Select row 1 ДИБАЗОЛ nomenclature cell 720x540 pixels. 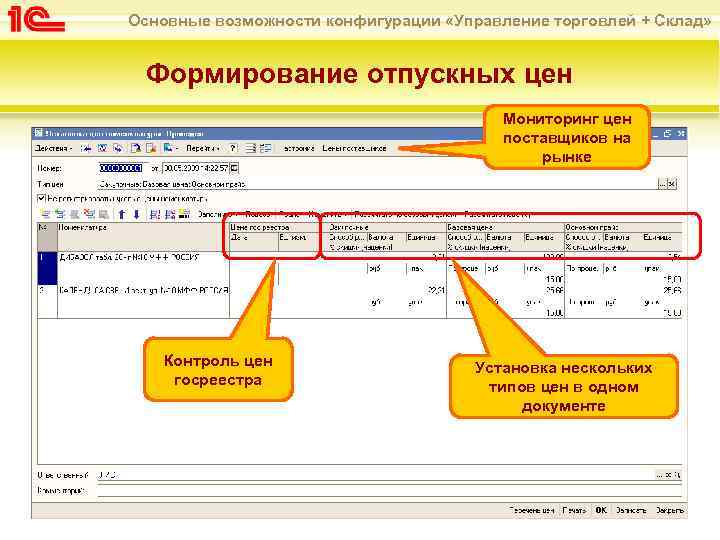(143, 269)
